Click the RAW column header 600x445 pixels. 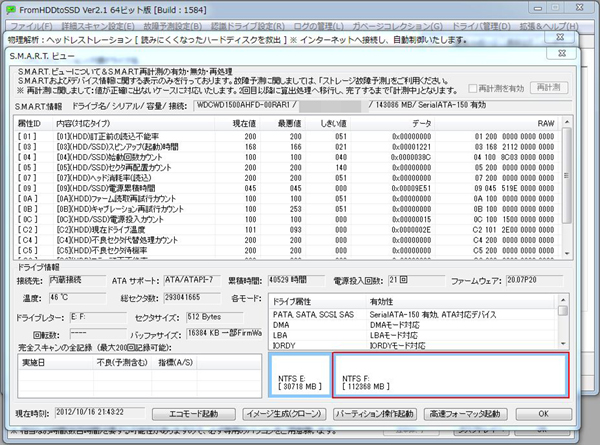click(x=496, y=124)
